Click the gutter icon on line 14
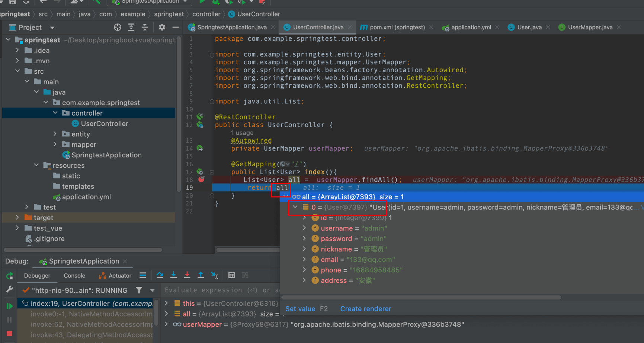The image size is (644, 343). pos(200,148)
